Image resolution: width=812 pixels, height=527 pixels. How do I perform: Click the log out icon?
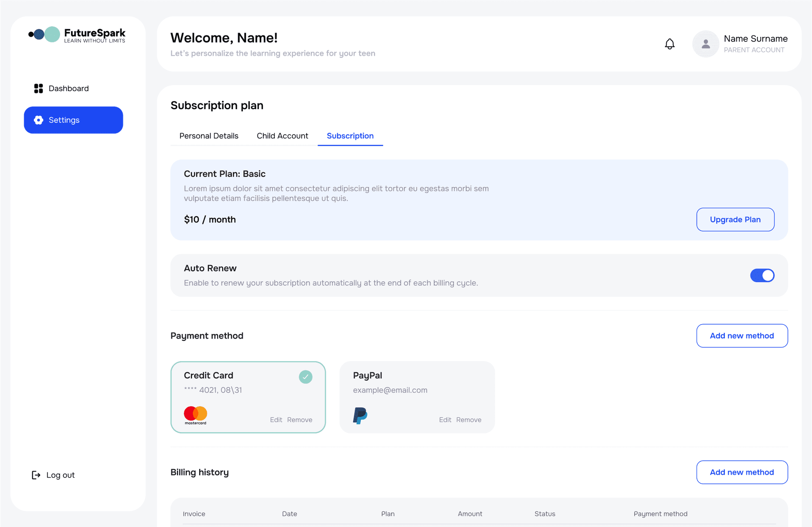(36, 475)
